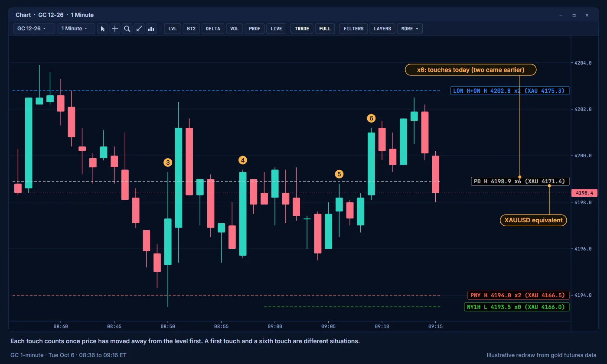Click the 4202.0 price axis label
The height and width of the screenshot is (364, 607).
[583, 109]
